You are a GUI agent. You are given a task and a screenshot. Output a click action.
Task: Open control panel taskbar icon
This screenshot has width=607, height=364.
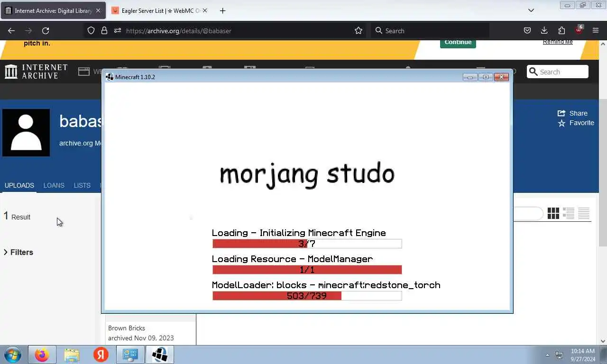[x=130, y=355]
